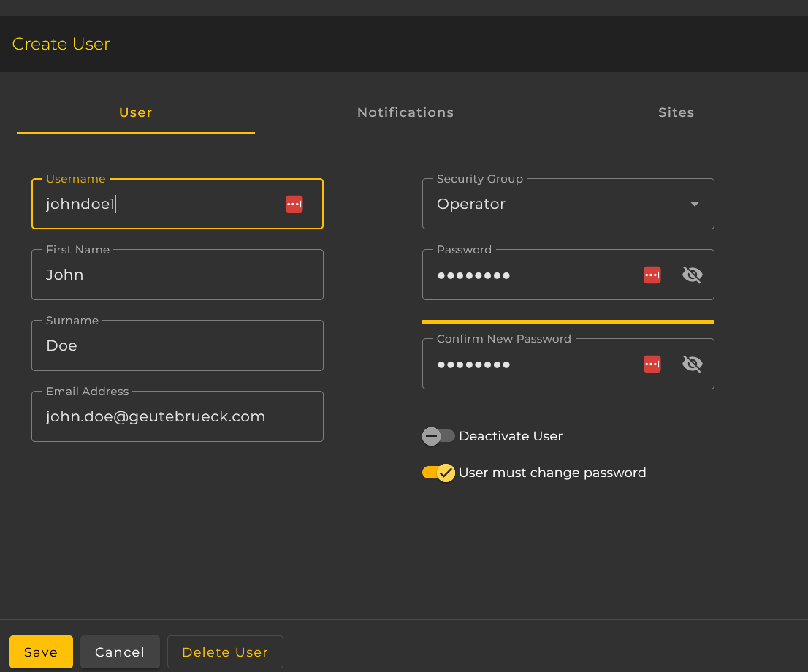Click the Cancel button

(120, 652)
